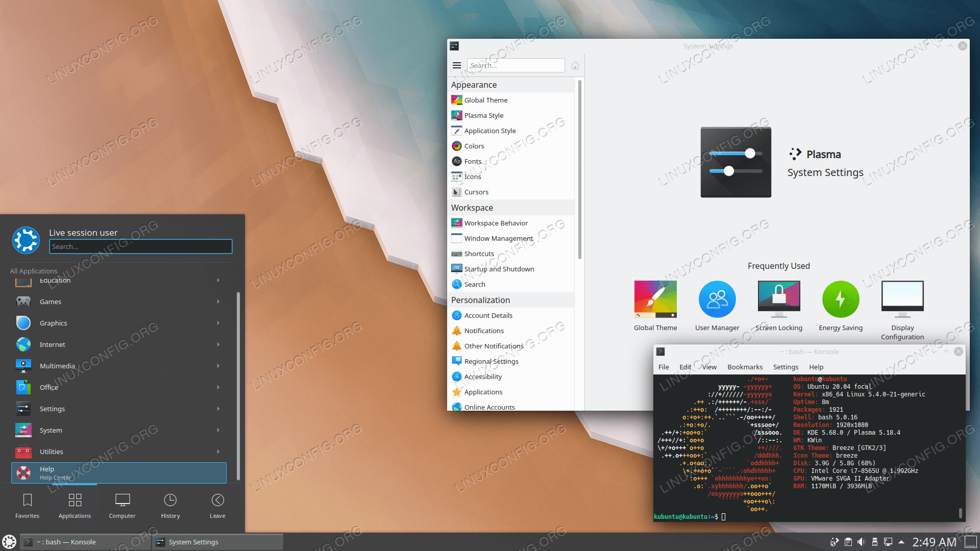Open Cursors settings entry
Viewport: 980px width, 551px height.
(510, 192)
